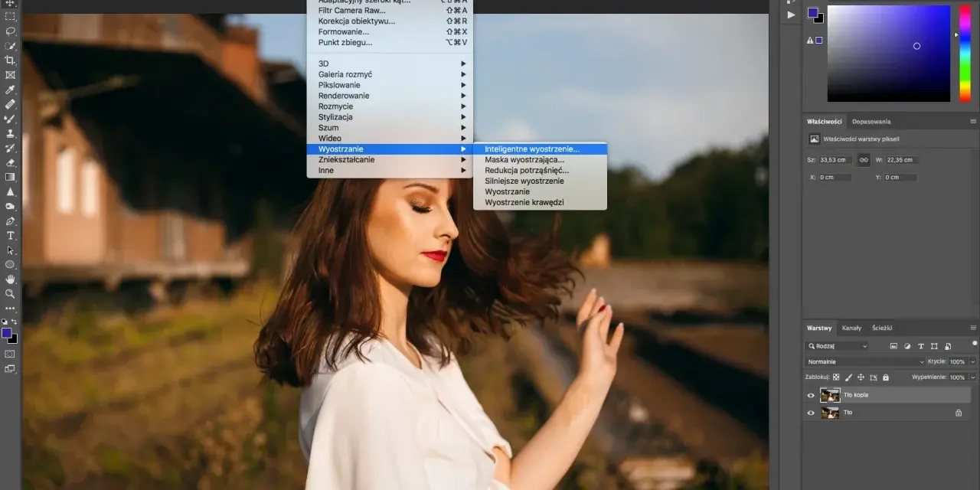Image resolution: width=980 pixels, height=490 pixels.
Task: Open the Właściwości panel options menu
Action: coord(973,121)
